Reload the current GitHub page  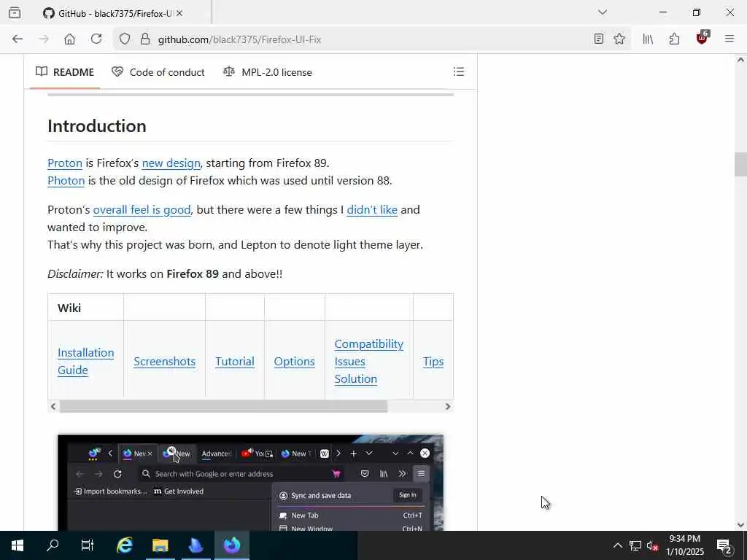96,39
